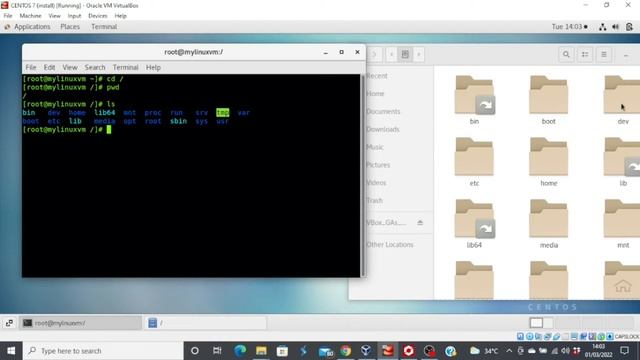The height and width of the screenshot is (360, 640).
Task: Open Windows notification center
Action: (x=624, y=351)
